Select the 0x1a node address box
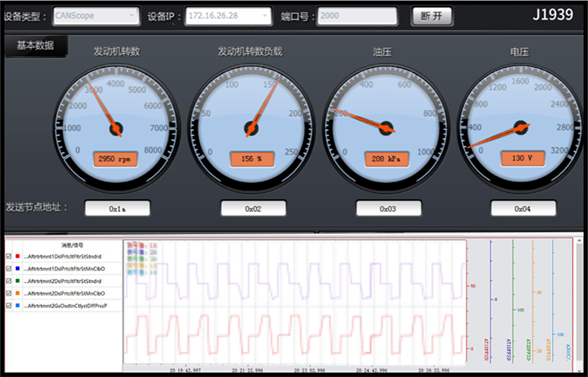 pyautogui.click(x=117, y=207)
